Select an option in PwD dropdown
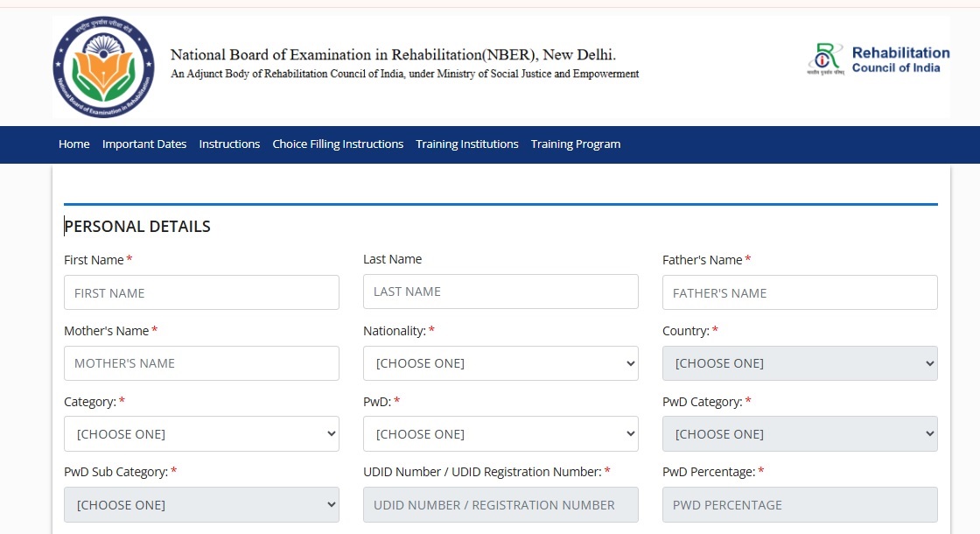980x534 pixels. tap(500, 434)
